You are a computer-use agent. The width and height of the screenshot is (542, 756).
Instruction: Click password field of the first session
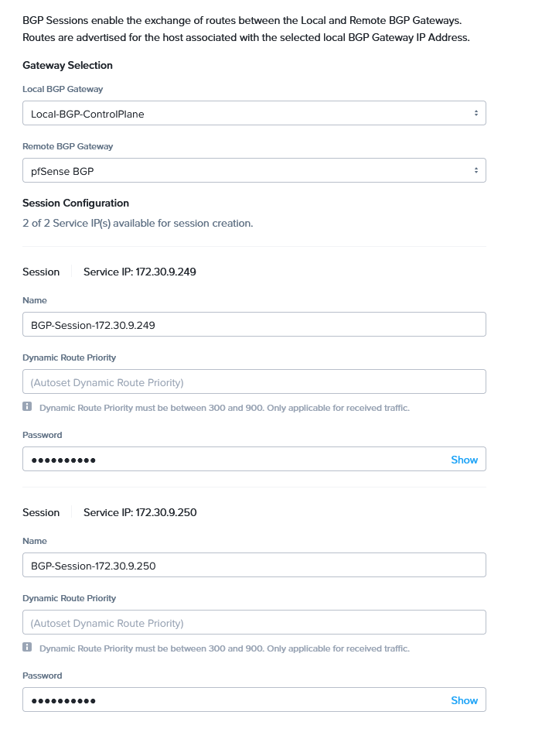232,460
